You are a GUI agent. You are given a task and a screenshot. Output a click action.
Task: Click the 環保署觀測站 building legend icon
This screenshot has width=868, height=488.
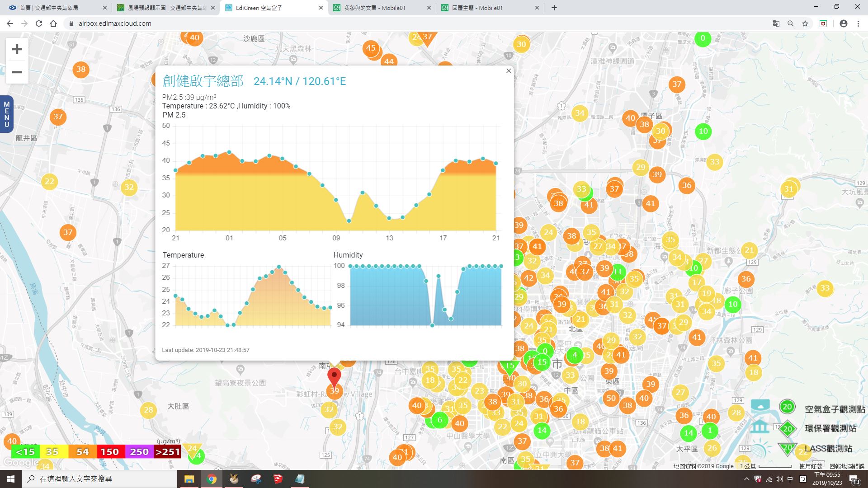point(760,427)
